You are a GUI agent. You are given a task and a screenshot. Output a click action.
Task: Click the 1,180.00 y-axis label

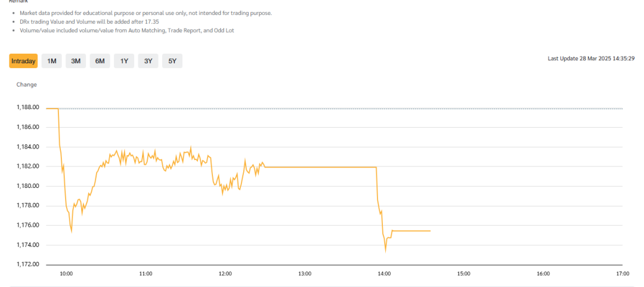click(28, 186)
